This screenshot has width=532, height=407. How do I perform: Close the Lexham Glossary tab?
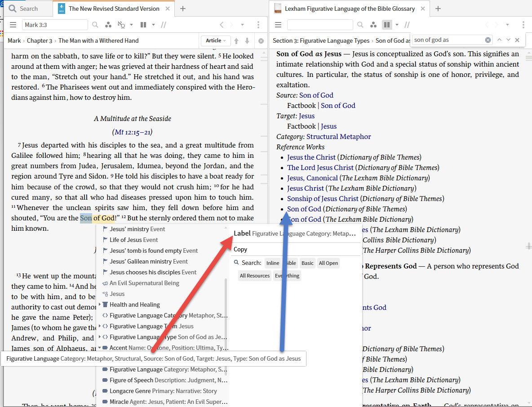coord(423,9)
